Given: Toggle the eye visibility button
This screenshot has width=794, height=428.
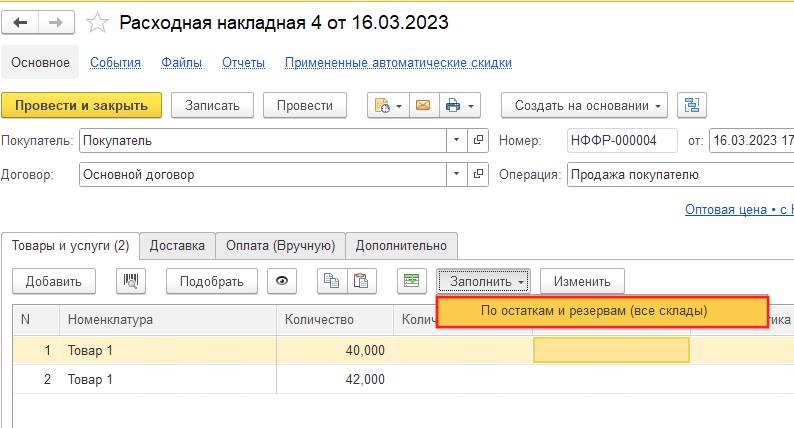Looking at the screenshot, I should tap(282, 281).
